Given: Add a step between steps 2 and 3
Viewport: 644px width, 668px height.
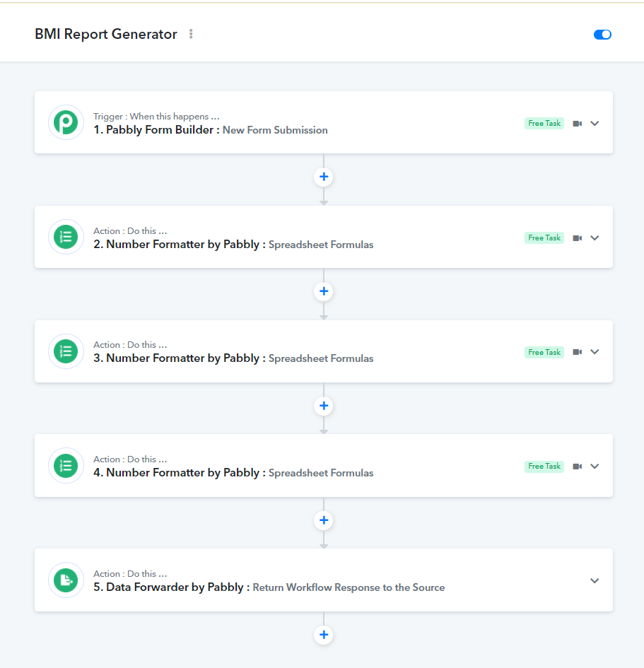Looking at the screenshot, I should [324, 291].
